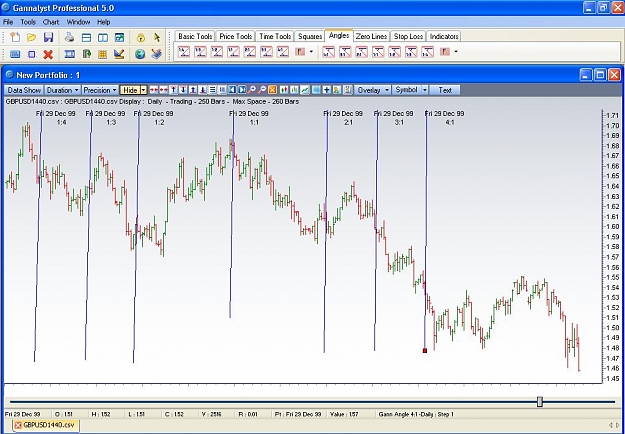625x434 pixels.
Task: Click 'Gann Angle 4:1 -Daily : Step 1' text
Action: click(x=416, y=414)
